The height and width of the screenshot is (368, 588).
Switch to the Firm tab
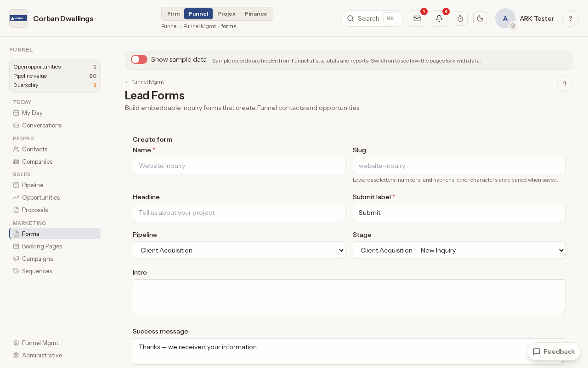pyautogui.click(x=173, y=14)
